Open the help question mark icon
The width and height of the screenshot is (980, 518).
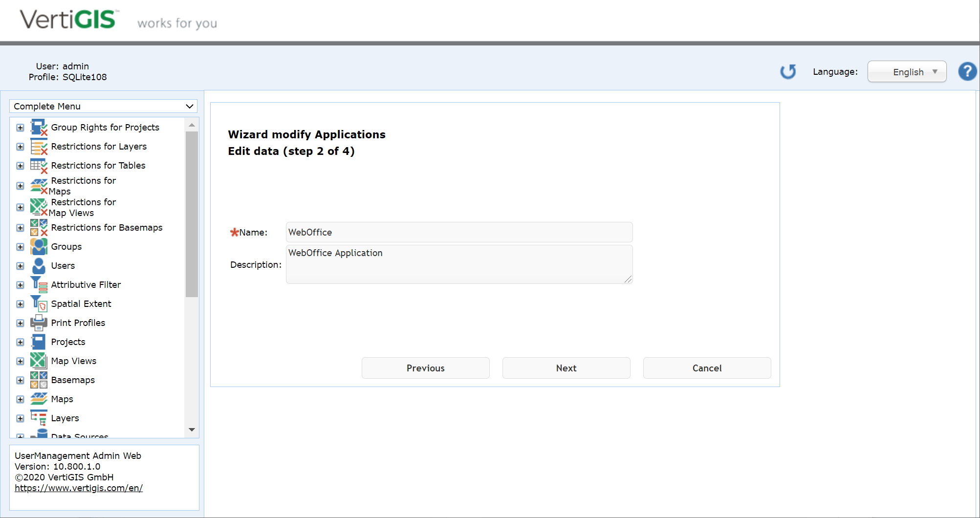click(967, 71)
